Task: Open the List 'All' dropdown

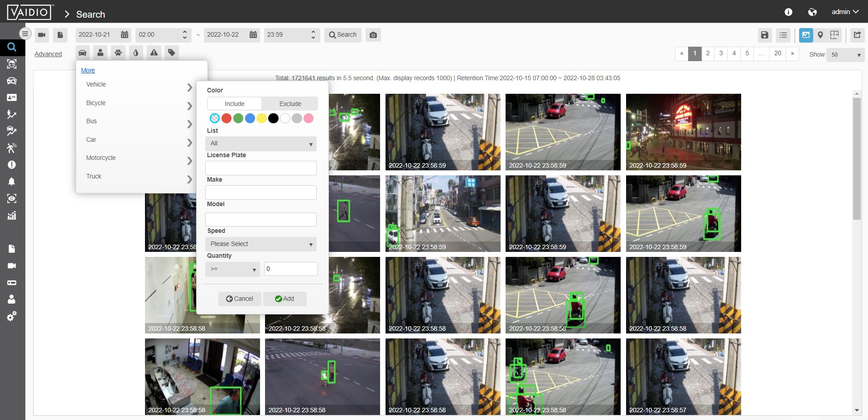Action: (261, 144)
